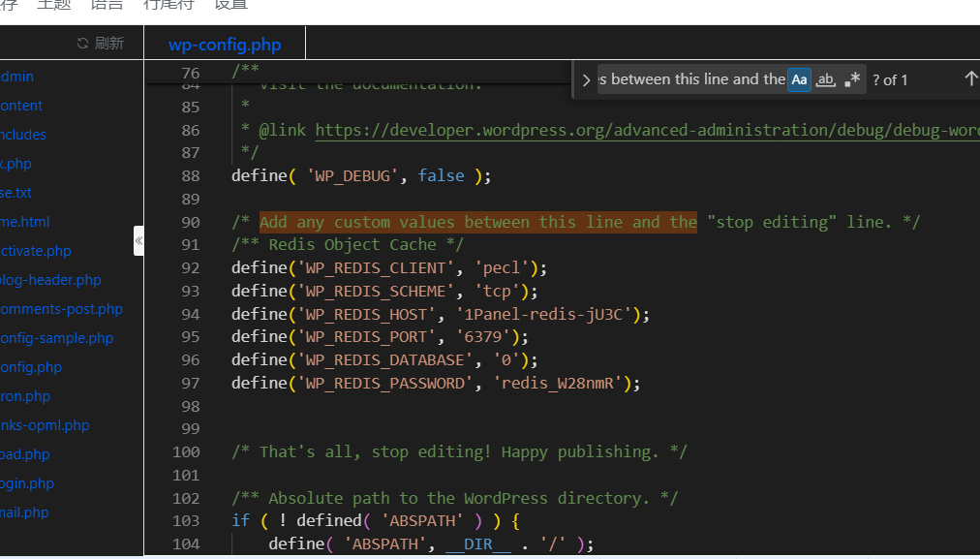
Task: Open the includes folder
Action: tap(22, 135)
